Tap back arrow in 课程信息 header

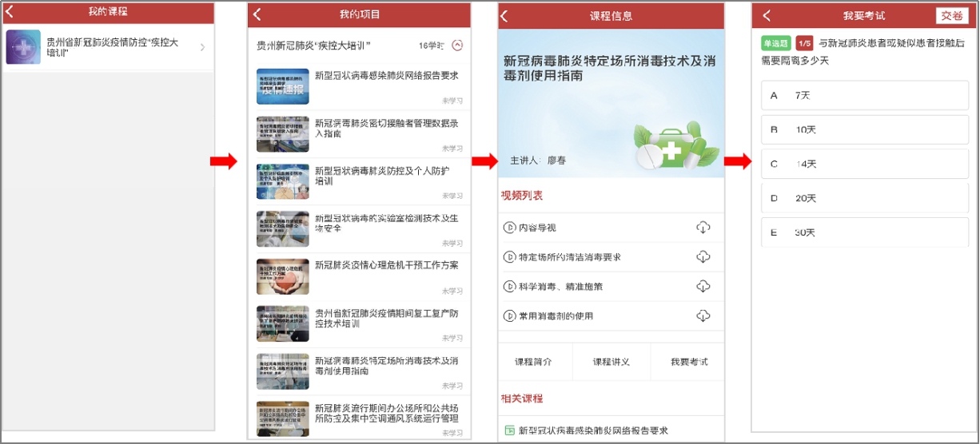point(504,16)
